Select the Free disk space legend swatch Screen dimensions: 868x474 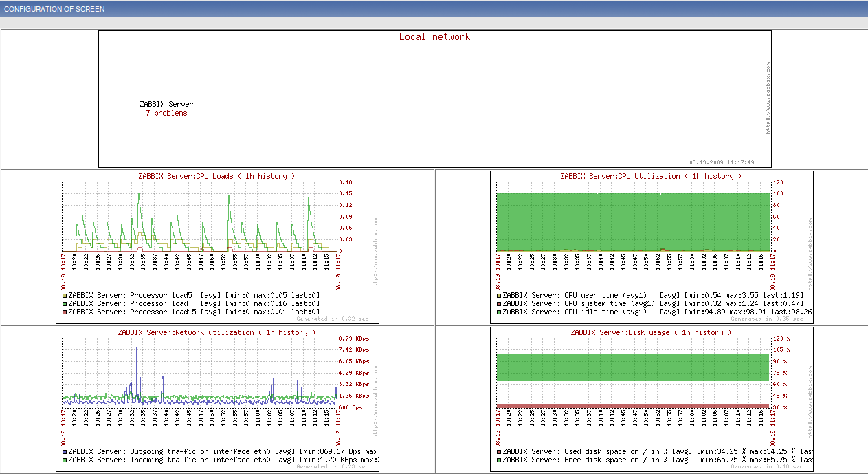tap(499, 460)
